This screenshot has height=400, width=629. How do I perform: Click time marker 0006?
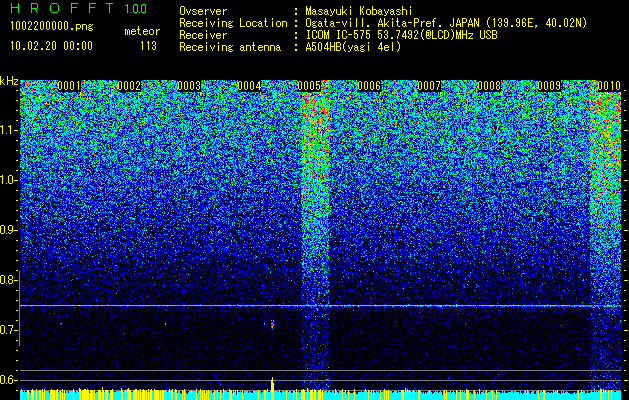[x=369, y=86]
